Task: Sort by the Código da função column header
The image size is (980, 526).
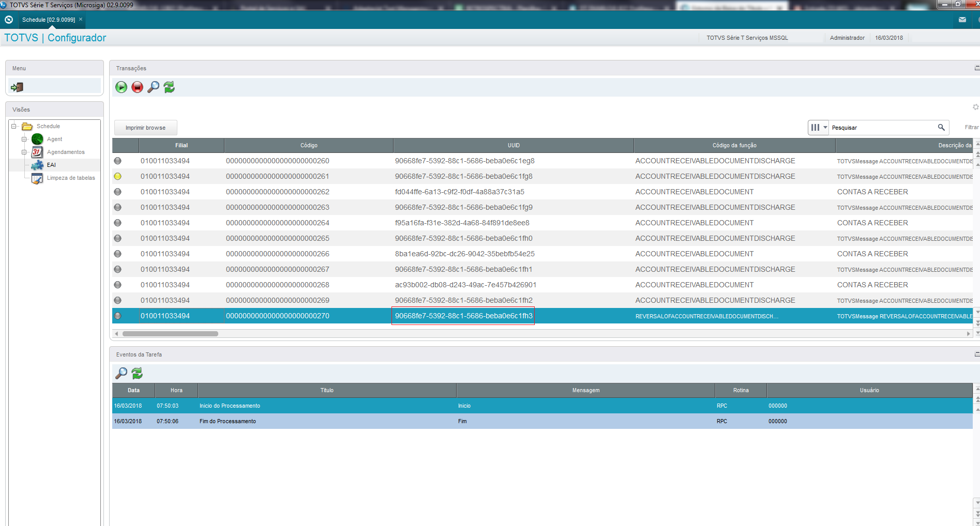Action: point(734,145)
